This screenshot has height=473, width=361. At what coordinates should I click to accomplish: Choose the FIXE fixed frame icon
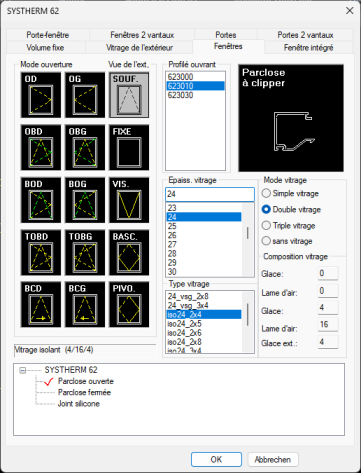coord(129,147)
